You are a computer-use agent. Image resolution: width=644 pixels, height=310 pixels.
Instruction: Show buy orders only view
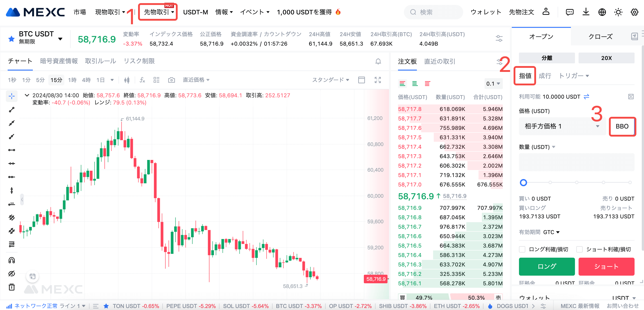click(415, 84)
